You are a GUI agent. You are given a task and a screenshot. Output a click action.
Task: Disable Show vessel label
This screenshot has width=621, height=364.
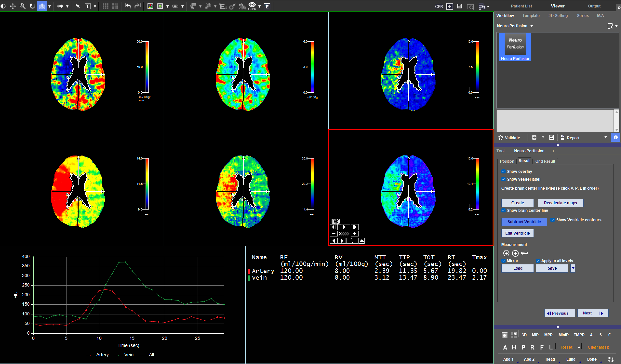click(504, 179)
